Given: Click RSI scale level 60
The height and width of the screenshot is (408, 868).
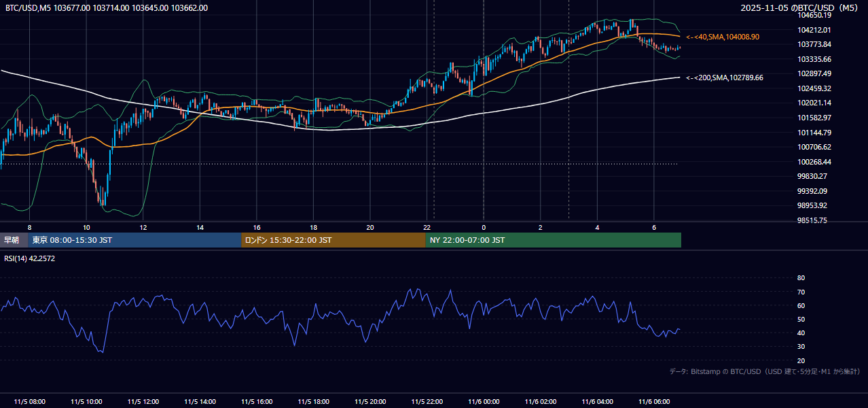Looking at the screenshot, I should (x=801, y=305).
